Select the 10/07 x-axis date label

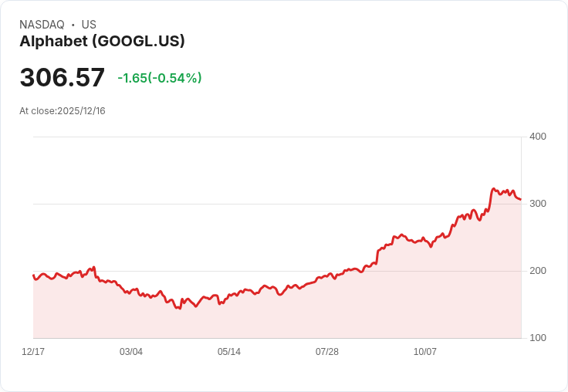click(x=425, y=352)
